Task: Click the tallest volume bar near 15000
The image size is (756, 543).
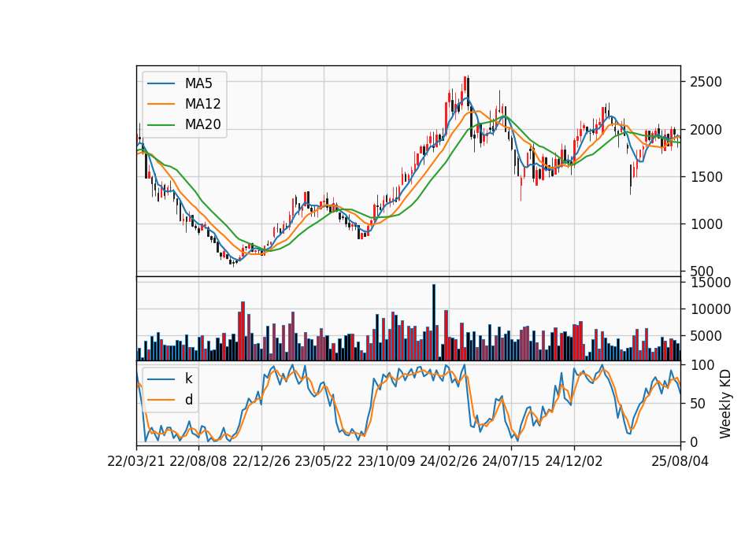Action: pyautogui.click(x=433, y=323)
